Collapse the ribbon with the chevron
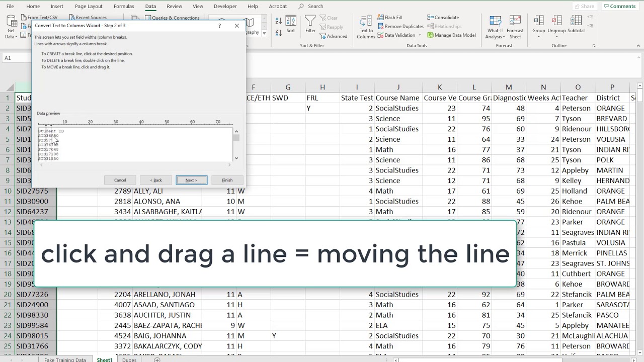This screenshot has height=362, width=644. point(638,46)
